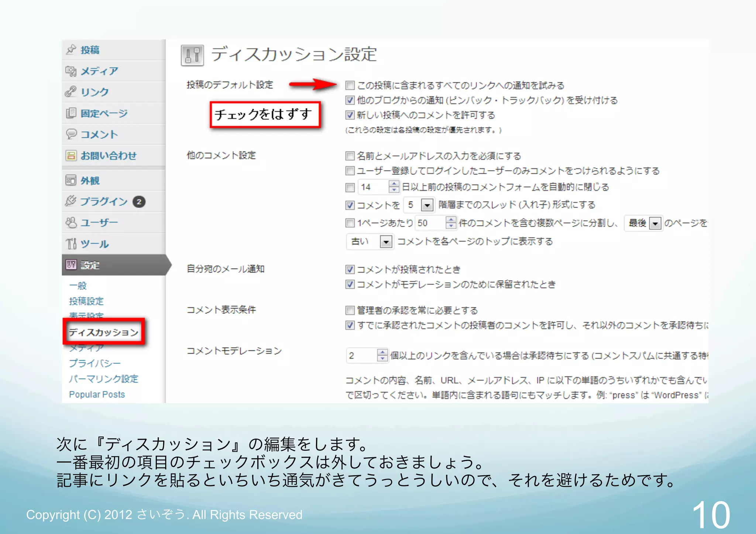Go to 一般 settings submenu
Viewport: 756px width, 534px height.
click(x=78, y=286)
